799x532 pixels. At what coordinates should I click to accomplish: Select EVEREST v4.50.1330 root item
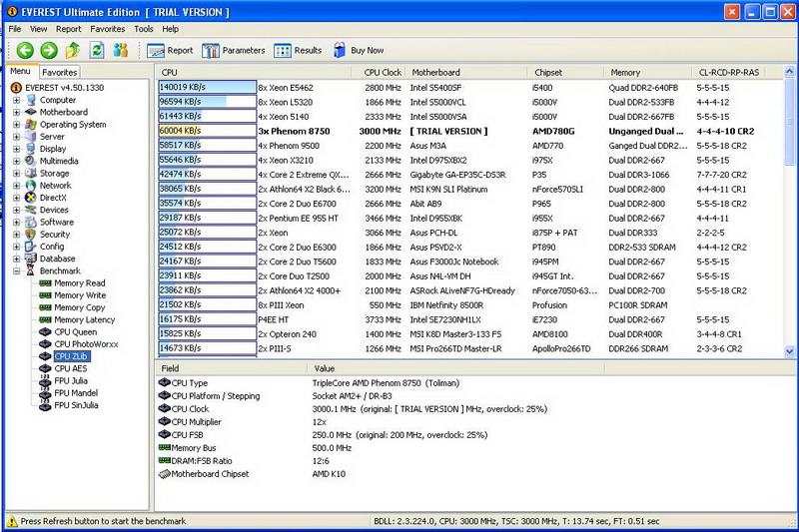(x=64, y=88)
